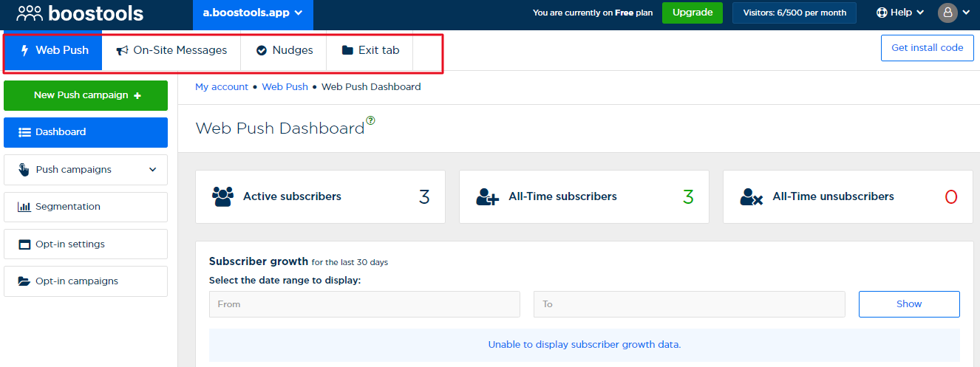The width and height of the screenshot is (980, 367).
Task: Expand the Push campaigns menu
Action: (86, 170)
